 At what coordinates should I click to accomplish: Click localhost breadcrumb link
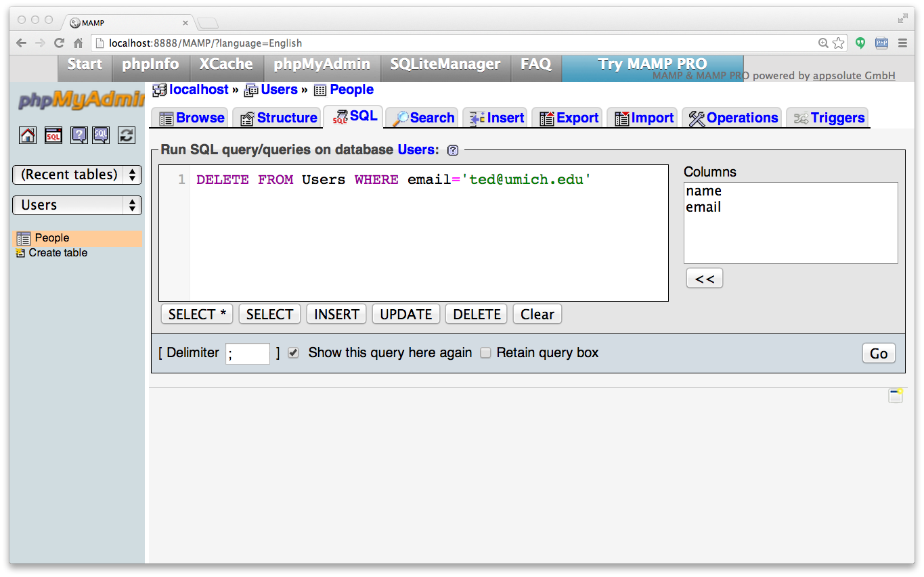(199, 89)
